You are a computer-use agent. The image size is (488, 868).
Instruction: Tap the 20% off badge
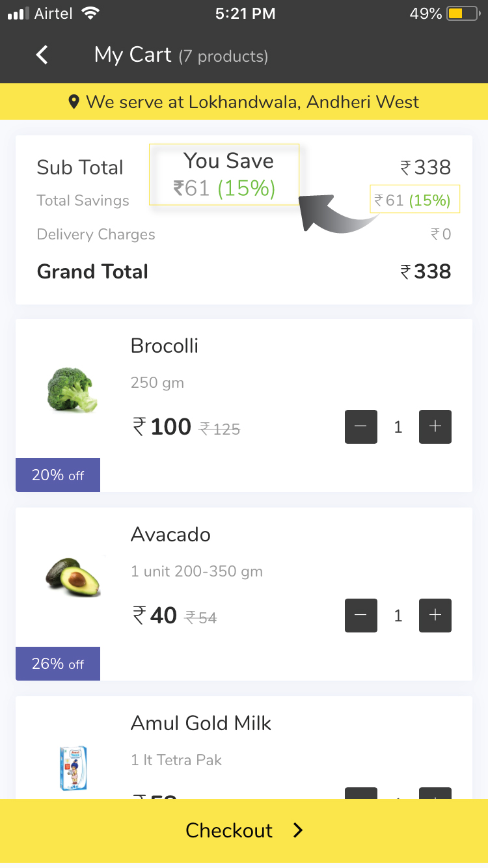click(x=58, y=475)
